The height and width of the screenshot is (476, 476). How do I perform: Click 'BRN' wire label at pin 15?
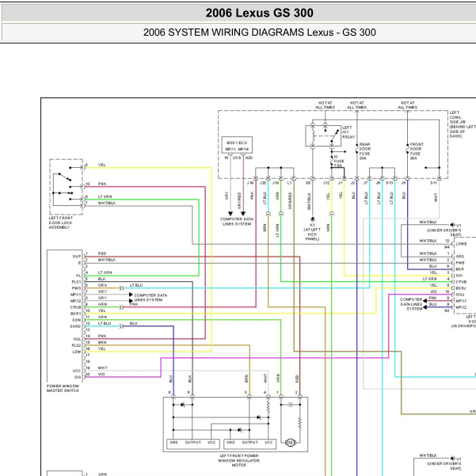102,342
